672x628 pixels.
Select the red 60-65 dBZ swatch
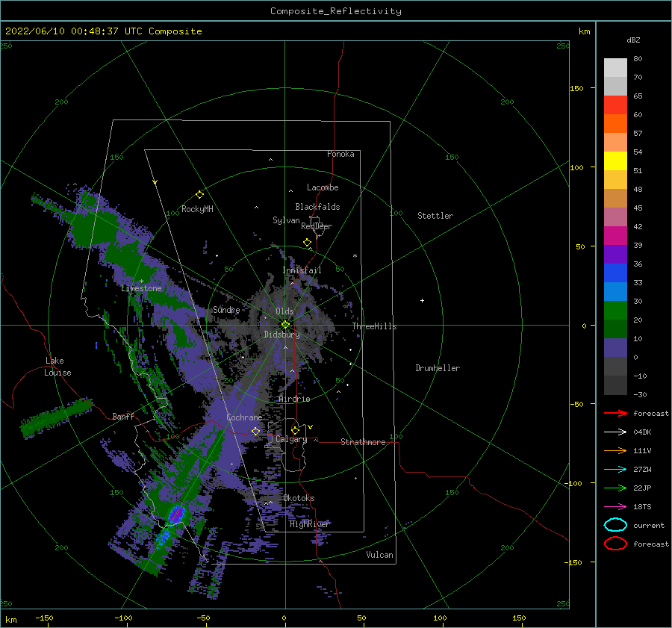[x=615, y=105]
